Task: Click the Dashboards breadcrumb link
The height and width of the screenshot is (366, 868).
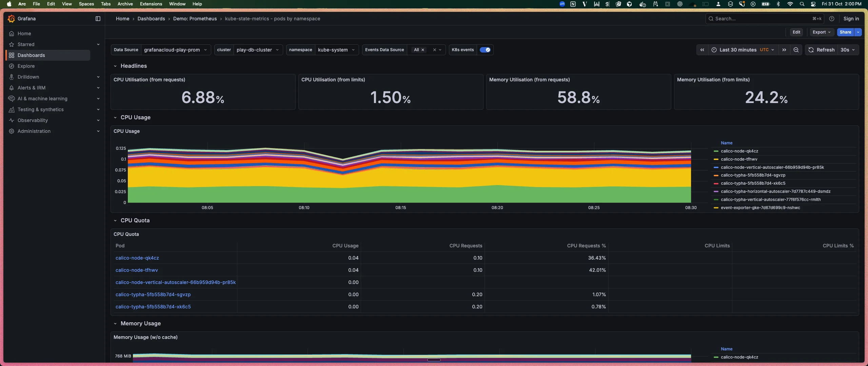Action: click(x=152, y=19)
